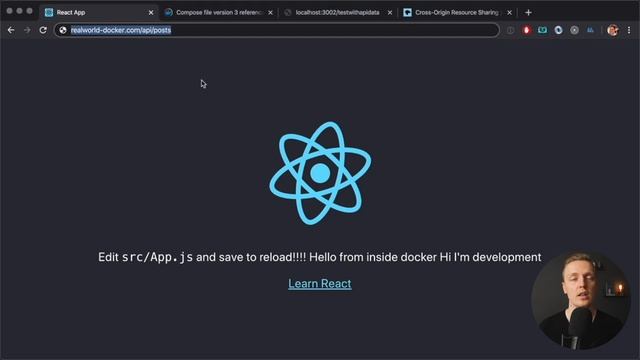Close the localhost:3002 tab
Screen dimensions: 640x360
coord(390,13)
